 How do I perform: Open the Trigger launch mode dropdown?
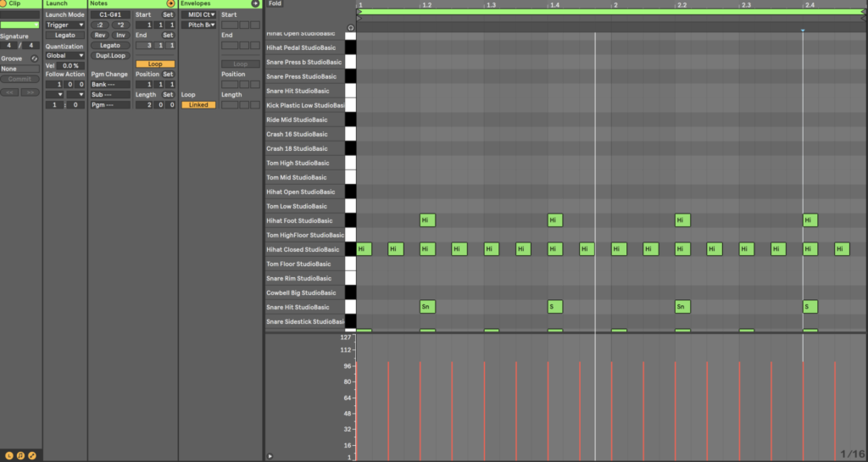(x=65, y=25)
